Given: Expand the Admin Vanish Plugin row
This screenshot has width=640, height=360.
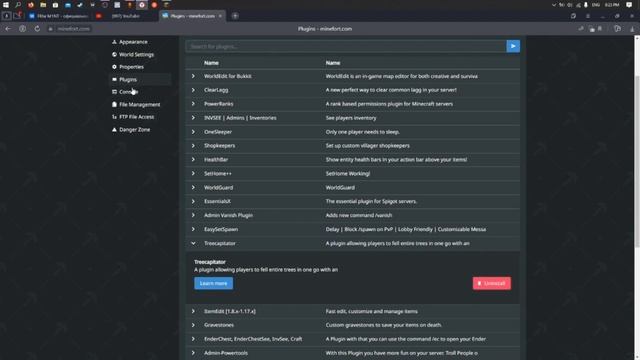Looking at the screenshot, I should pyautogui.click(x=193, y=215).
